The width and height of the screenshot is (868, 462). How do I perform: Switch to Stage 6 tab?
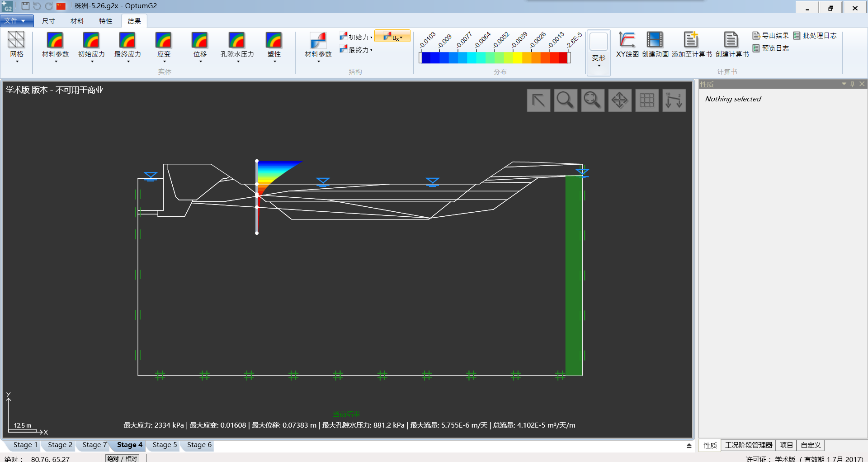(x=199, y=445)
